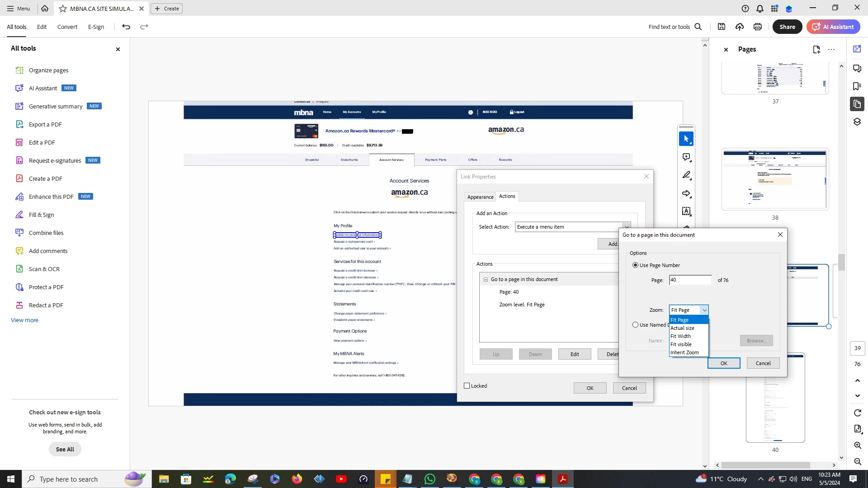
Task: Click the Print icon in toolbar
Action: [x=758, y=27]
